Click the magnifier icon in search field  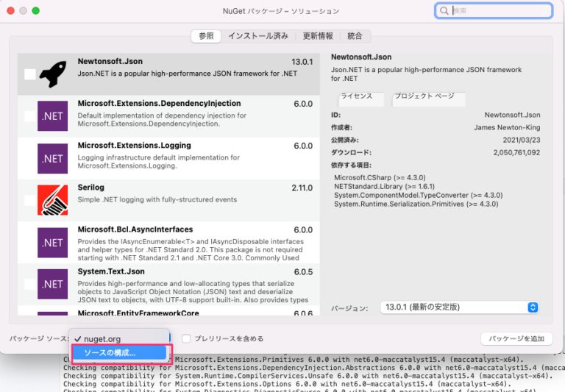444,11
